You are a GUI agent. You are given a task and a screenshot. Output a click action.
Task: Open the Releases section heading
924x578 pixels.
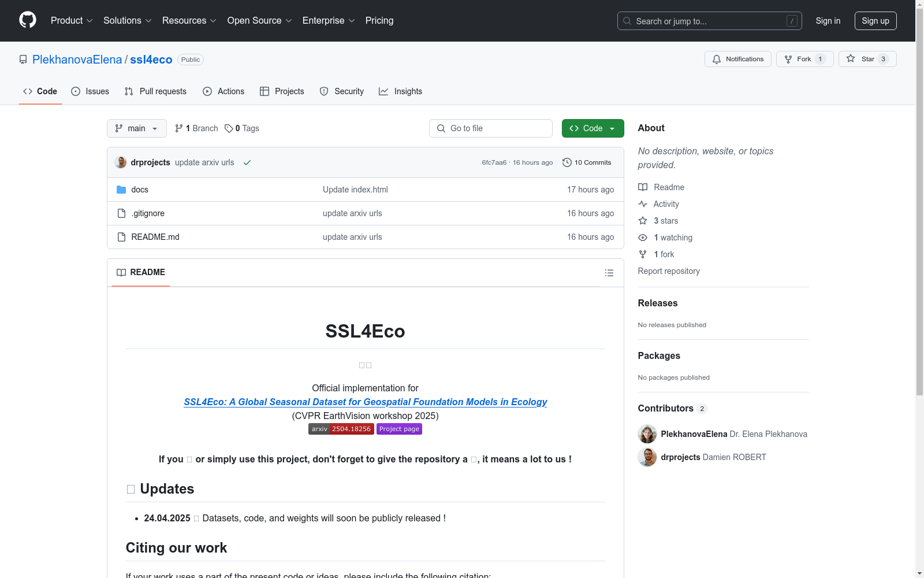point(658,303)
